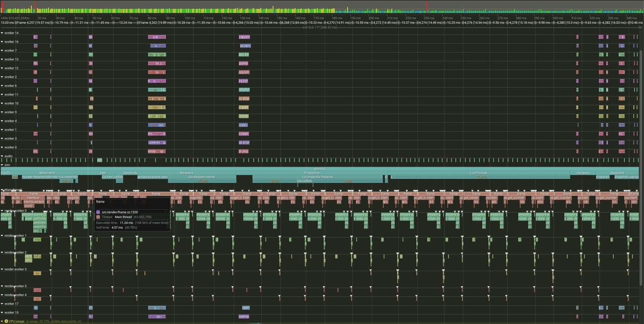Click the EcoTh zone
Image resolution: width=644 pixels, height=324 pixels.
[x=6, y=173]
